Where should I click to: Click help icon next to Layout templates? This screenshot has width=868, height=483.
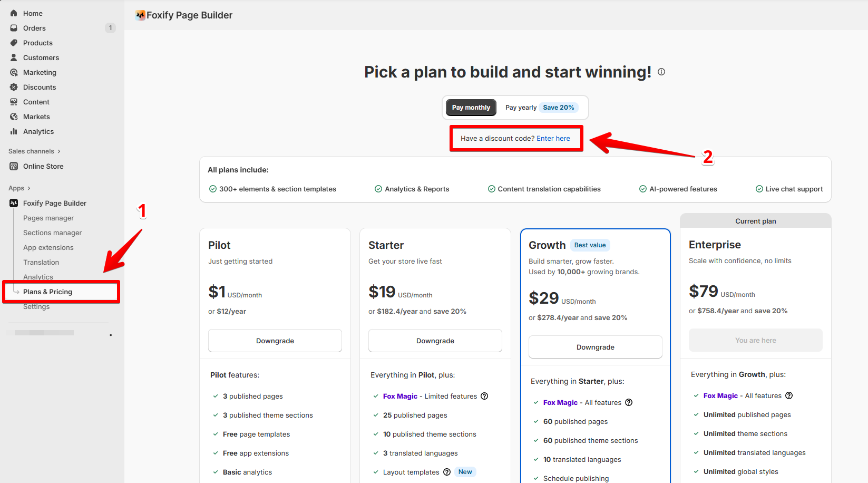tap(447, 472)
